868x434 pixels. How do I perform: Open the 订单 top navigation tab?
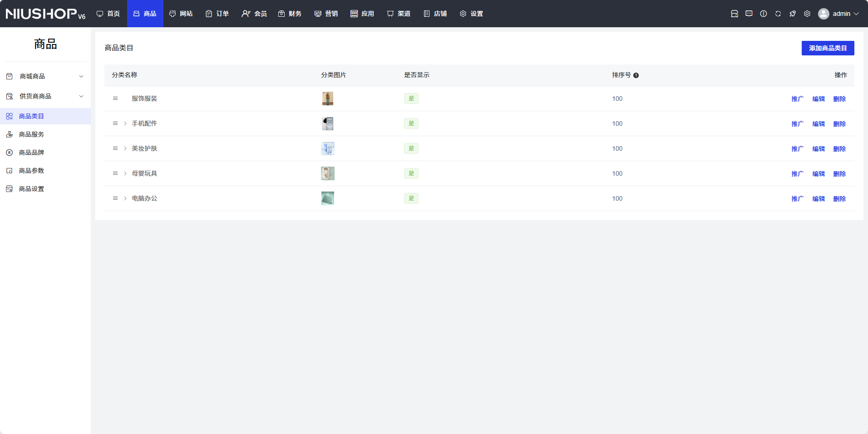coord(217,14)
